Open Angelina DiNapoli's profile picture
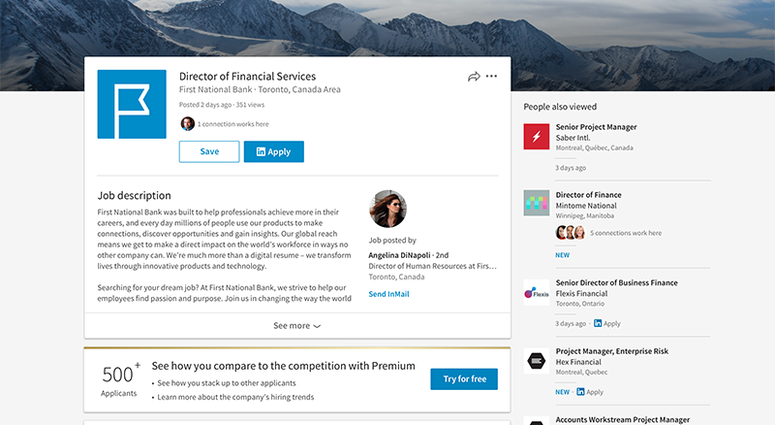Screen dimensions: 775x425 tap(388, 209)
